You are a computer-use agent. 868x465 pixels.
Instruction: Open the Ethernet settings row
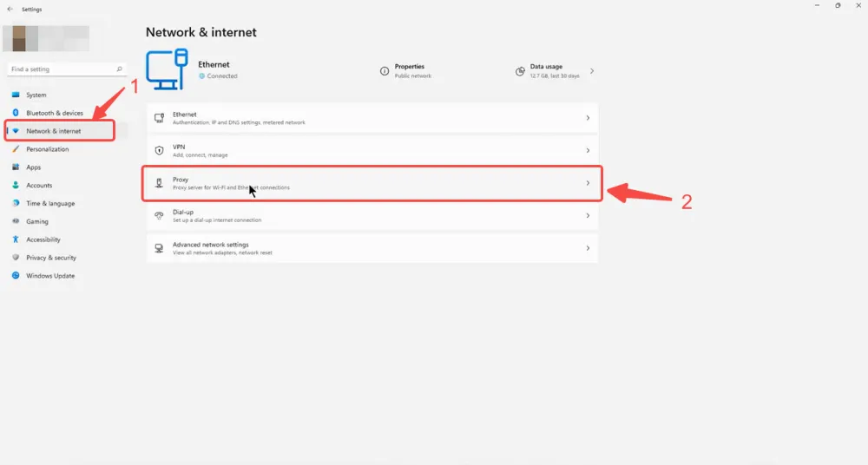pyautogui.click(x=372, y=118)
